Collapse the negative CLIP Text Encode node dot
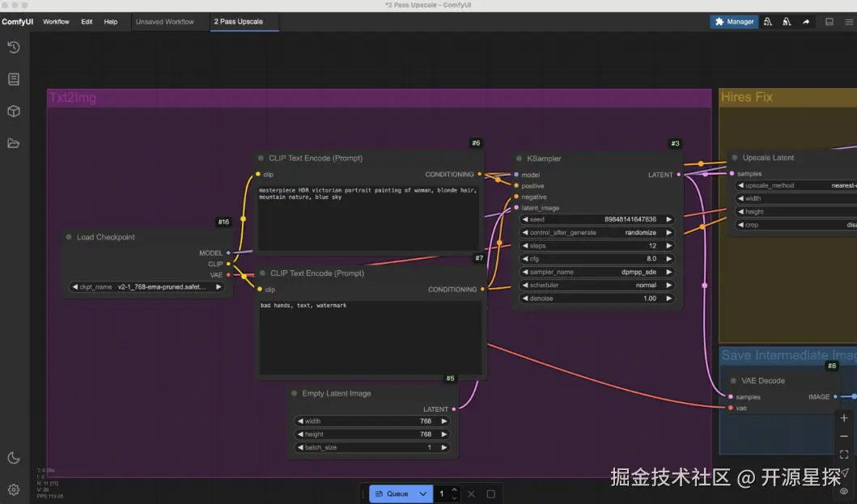The image size is (857, 504). click(262, 273)
